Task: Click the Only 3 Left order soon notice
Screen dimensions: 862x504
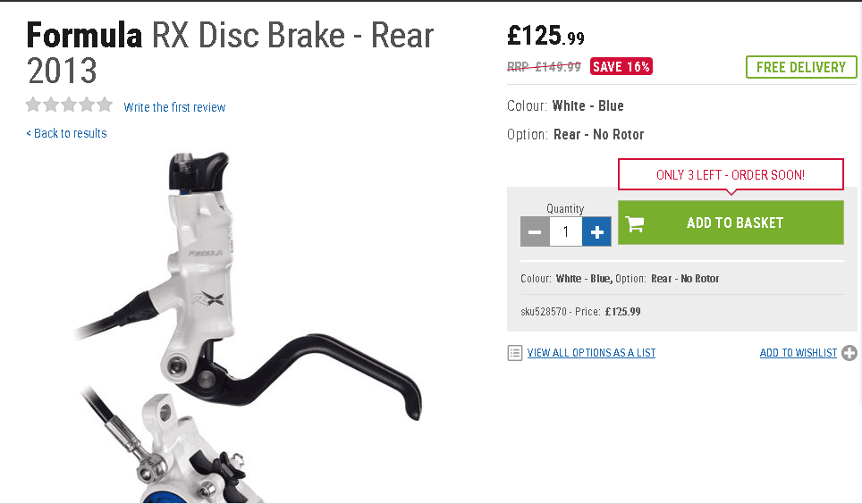Action: 731,175
